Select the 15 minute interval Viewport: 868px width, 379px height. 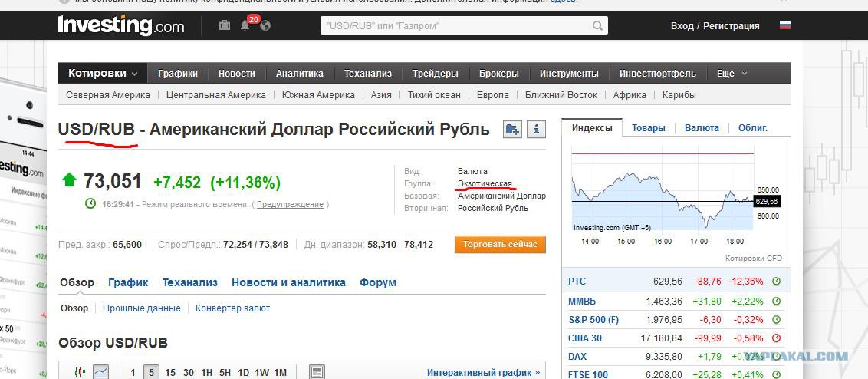click(x=170, y=372)
